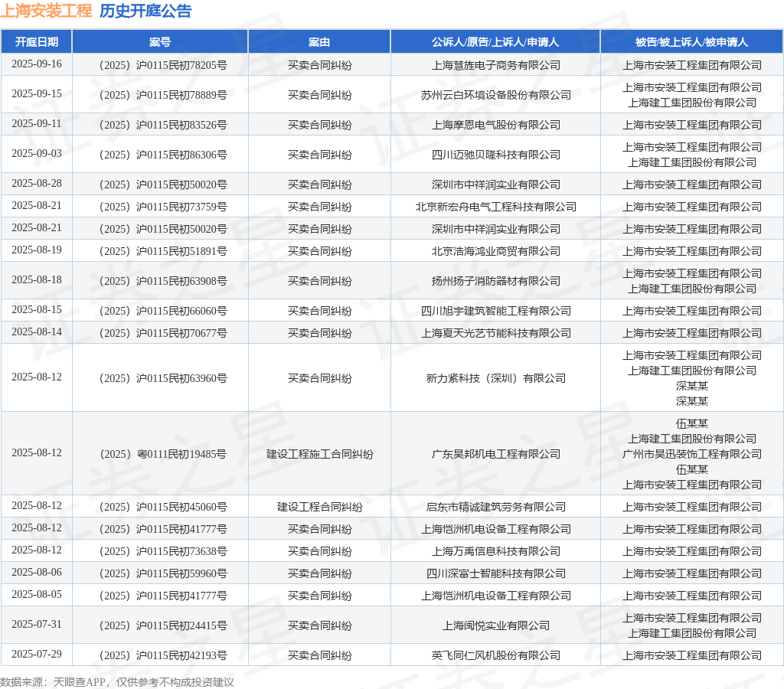
Task: Click case number 沪0115民初83526号
Action: 163,125
